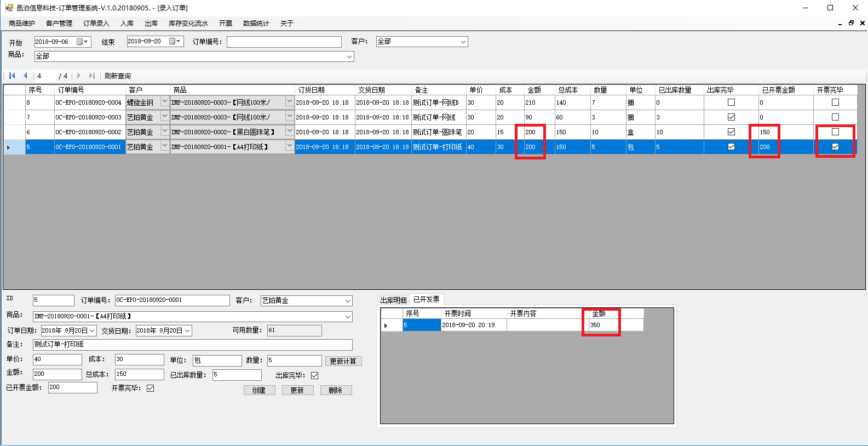Toggle 开票完毕 checkbox in order row 8
Screen dimensions: 868x446
[835, 102]
